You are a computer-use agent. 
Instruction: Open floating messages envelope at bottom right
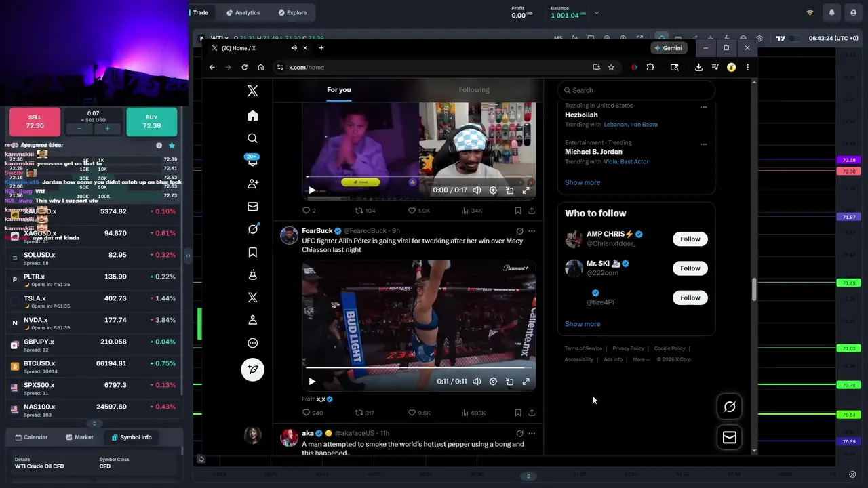coord(730,438)
